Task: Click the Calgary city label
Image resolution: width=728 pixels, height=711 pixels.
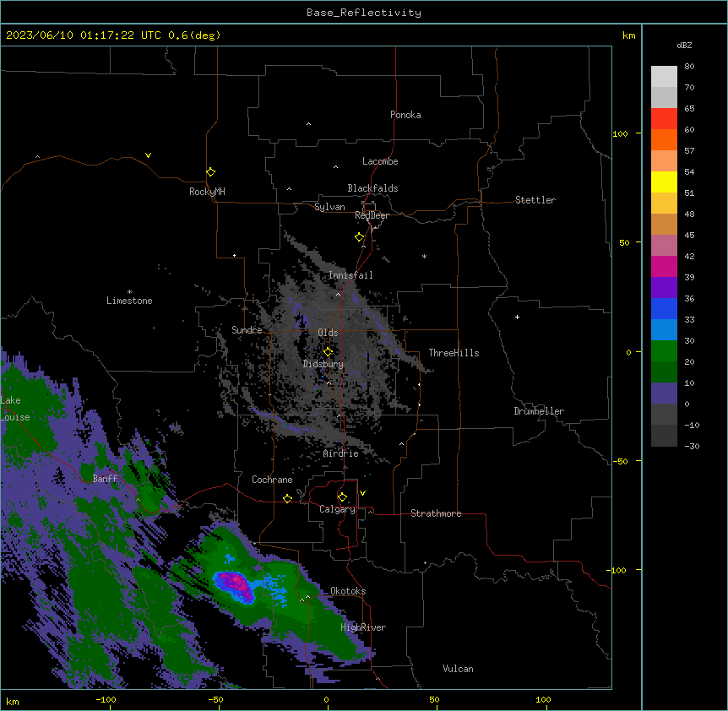Action: tap(337, 509)
